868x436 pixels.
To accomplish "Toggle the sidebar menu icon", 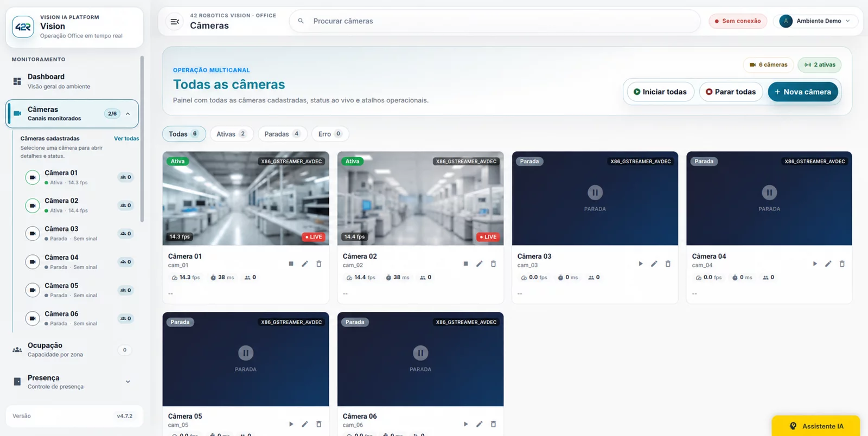I will click(x=175, y=22).
